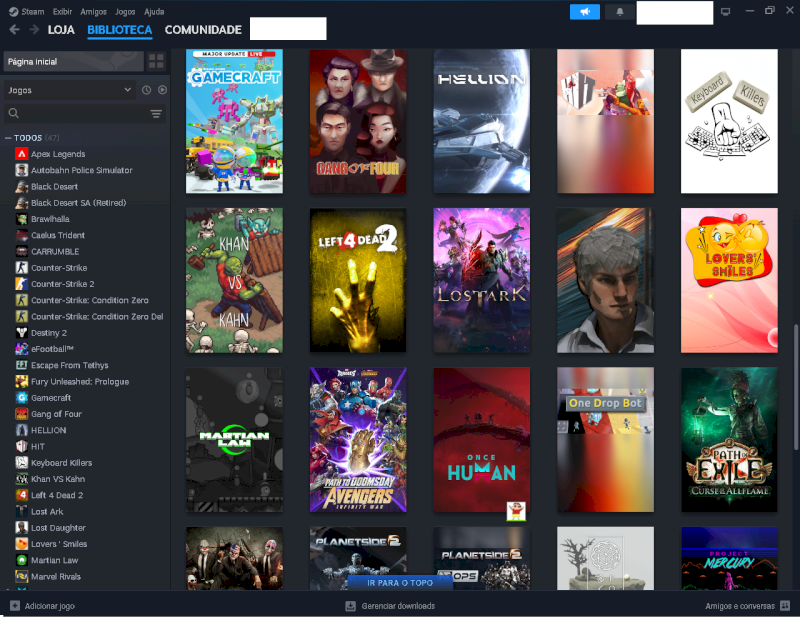The image size is (800, 640).
Task: Click into the library search field
Action: pyautogui.click(x=84, y=113)
